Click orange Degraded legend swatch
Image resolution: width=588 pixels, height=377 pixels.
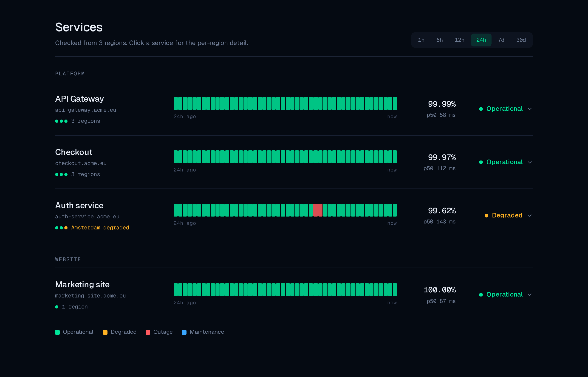pyautogui.click(x=105, y=332)
